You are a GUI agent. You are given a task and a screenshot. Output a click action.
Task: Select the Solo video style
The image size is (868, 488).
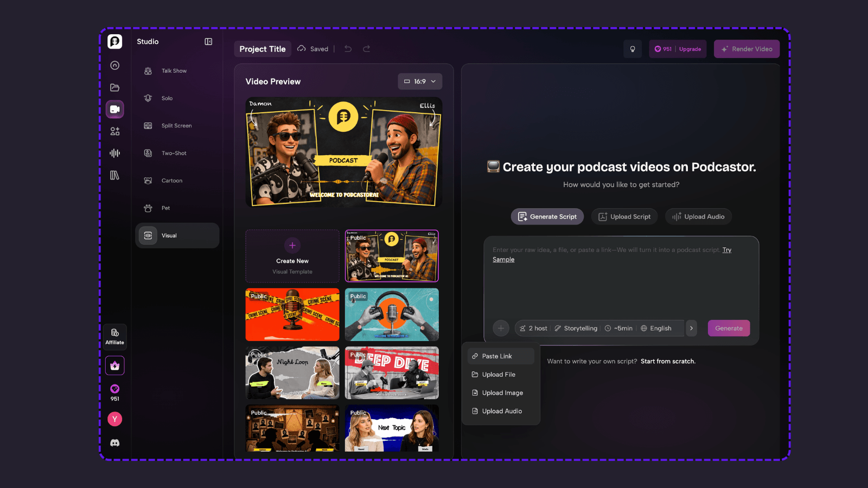[177, 98]
